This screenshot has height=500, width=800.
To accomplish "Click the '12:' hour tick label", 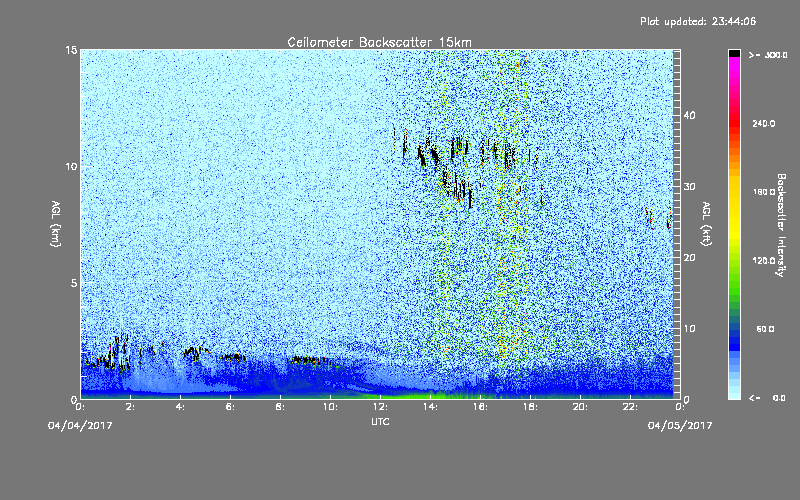I will click(381, 407).
